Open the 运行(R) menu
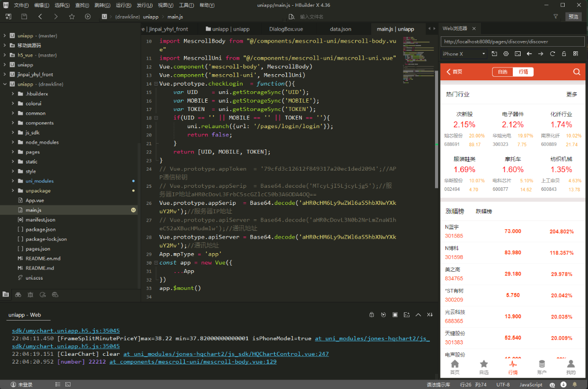The height and width of the screenshot is (389, 588). [x=123, y=5]
